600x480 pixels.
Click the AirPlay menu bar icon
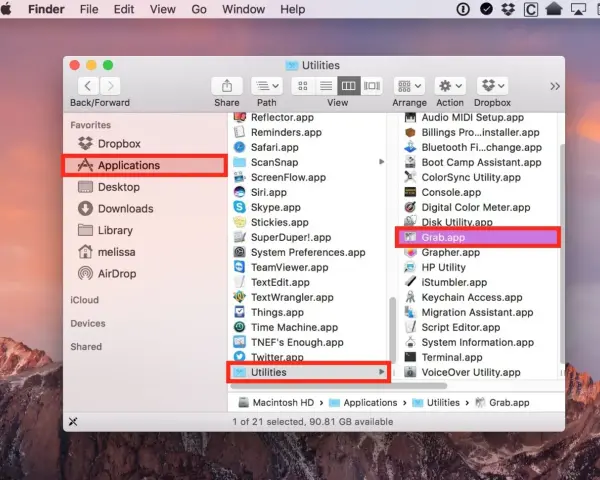(x=578, y=9)
